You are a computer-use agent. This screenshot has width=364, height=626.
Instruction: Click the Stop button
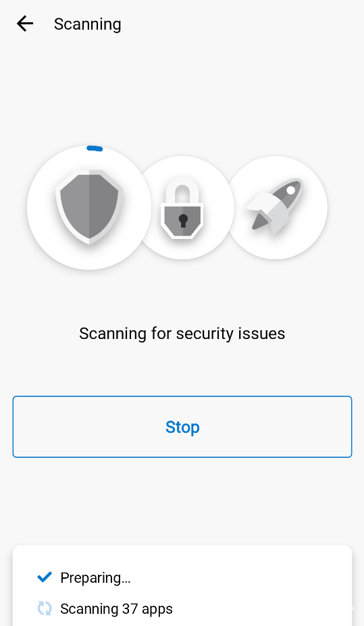[182, 427]
